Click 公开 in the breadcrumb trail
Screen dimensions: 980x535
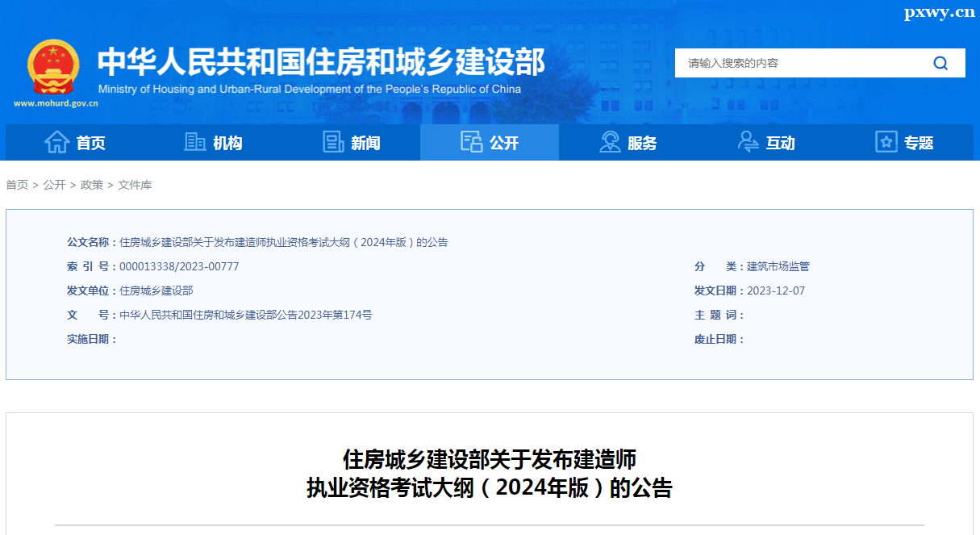[54, 185]
